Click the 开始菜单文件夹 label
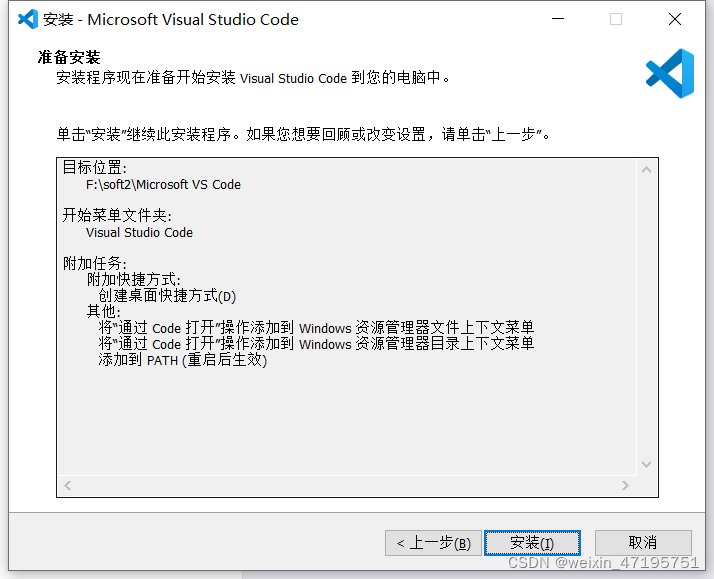The height and width of the screenshot is (579, 714). click(117, 215)
